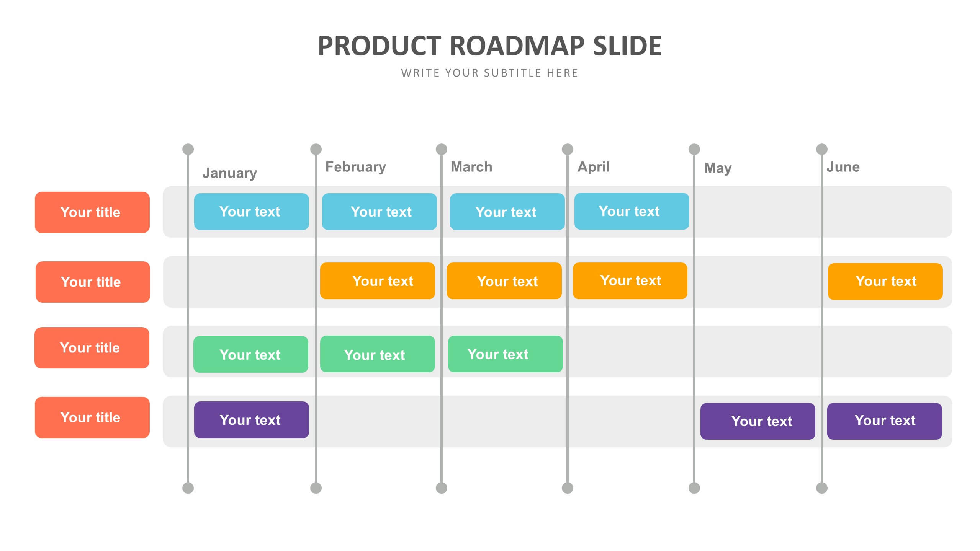The image size is (980, 551).
Task: Click WRITE YOUR SUBTITLE HERE text area
Action: click(x=490, y=73)
